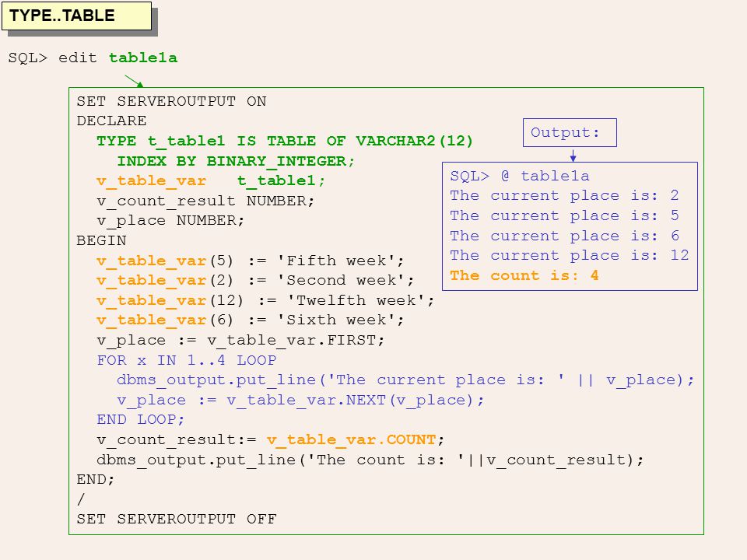
Task: Click the output line 'The current place is: 6'
Action: [565, 236]
